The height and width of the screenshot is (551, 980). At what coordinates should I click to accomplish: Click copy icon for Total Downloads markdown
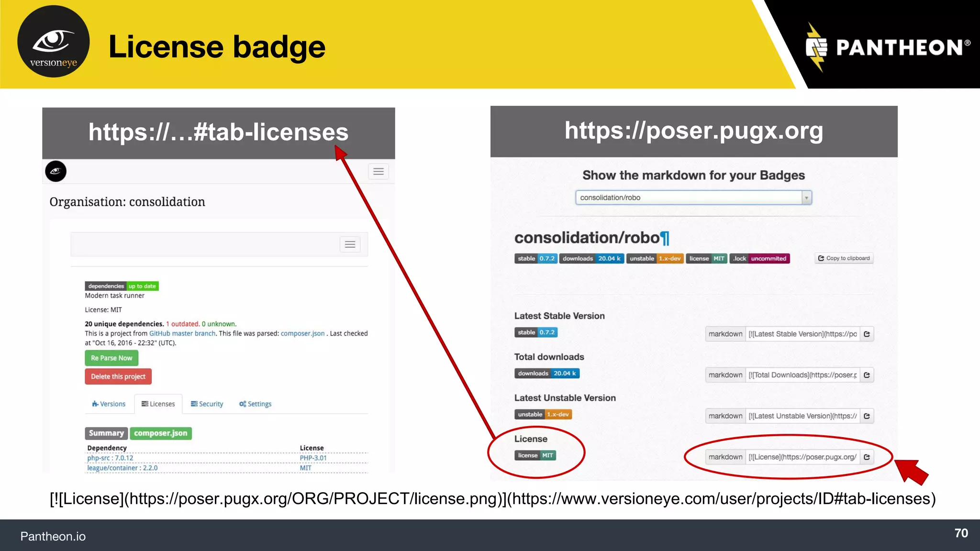[867, 375]
